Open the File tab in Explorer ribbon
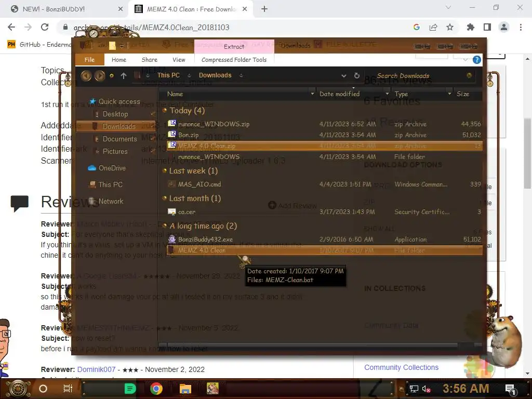Image resolution: width=532 pixels, height=399 pixels. pyautogui.click(x=89, y=60)
